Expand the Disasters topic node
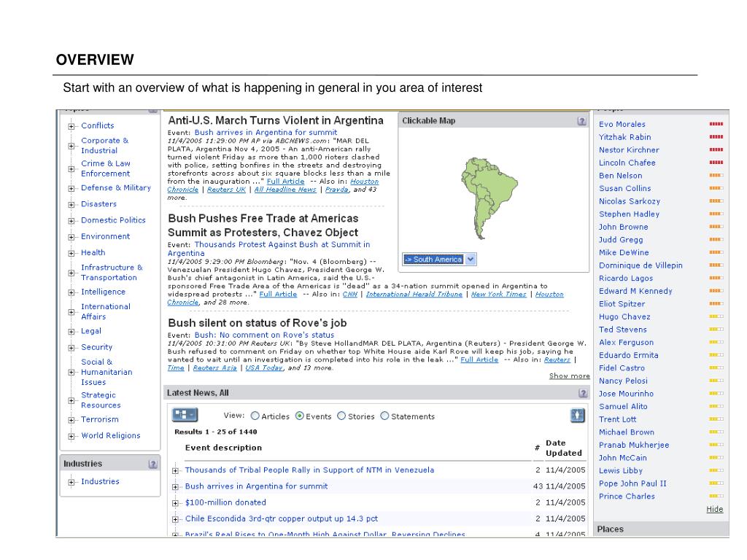This screenshot has height=560, width=747. click(71, 205)
